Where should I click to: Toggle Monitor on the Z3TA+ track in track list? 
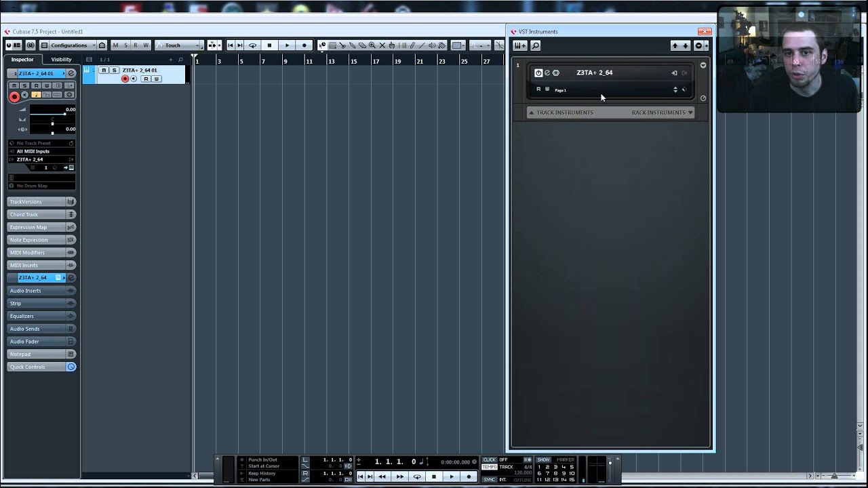(134, 79)
